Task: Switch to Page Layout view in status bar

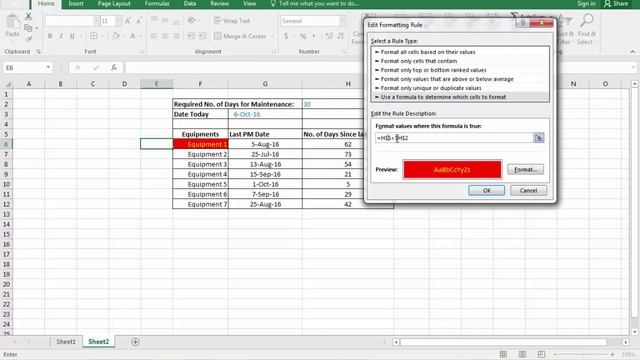Action: pos(522,354)
